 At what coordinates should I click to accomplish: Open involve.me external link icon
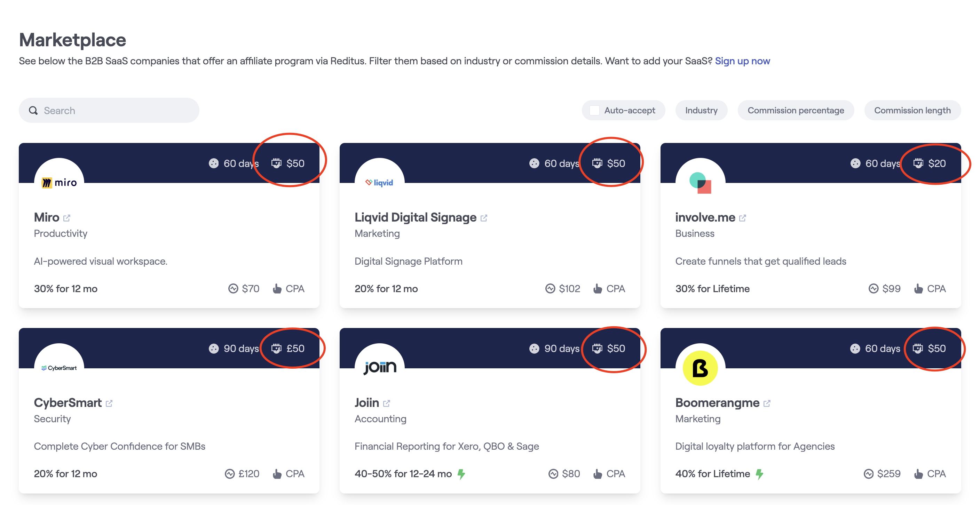click(x=743, y=218)
